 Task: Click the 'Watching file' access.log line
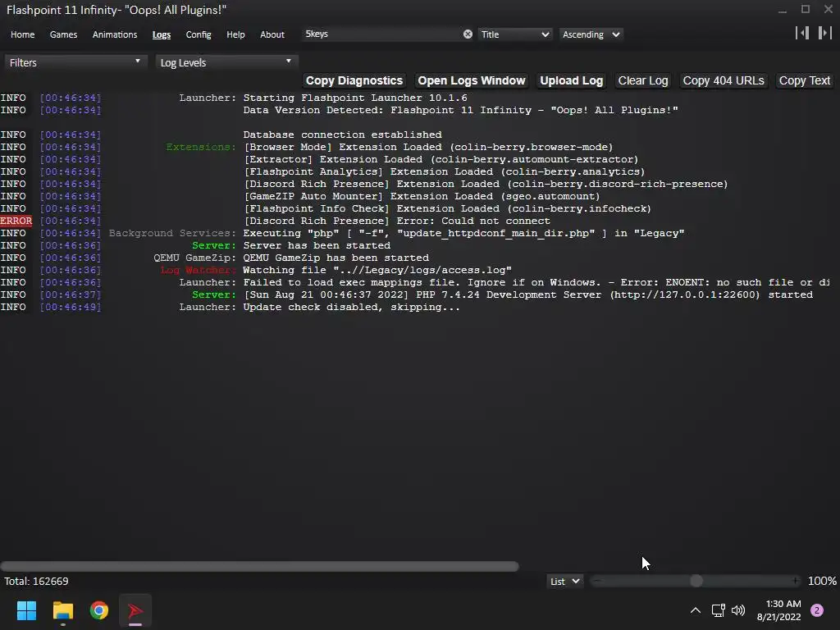[x=377, y=270]
